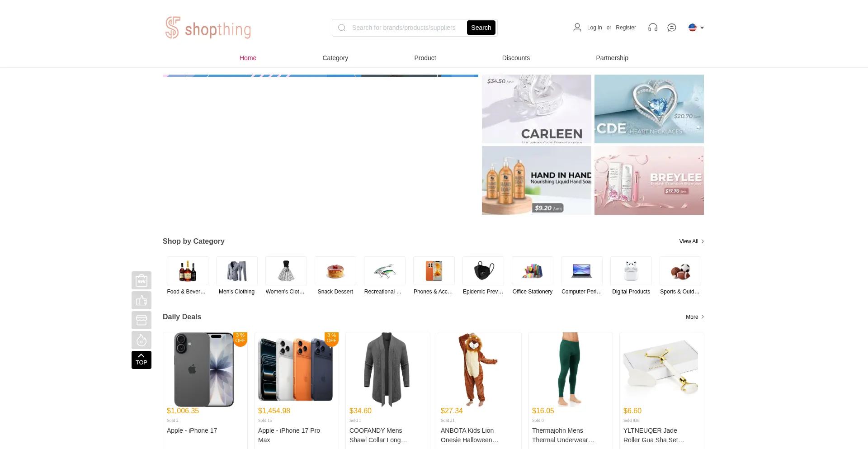Viewport: 868px width, 449px height.
Task: Open the Partnership menu item
Action: pyautogui.click(x=612, y=58)
